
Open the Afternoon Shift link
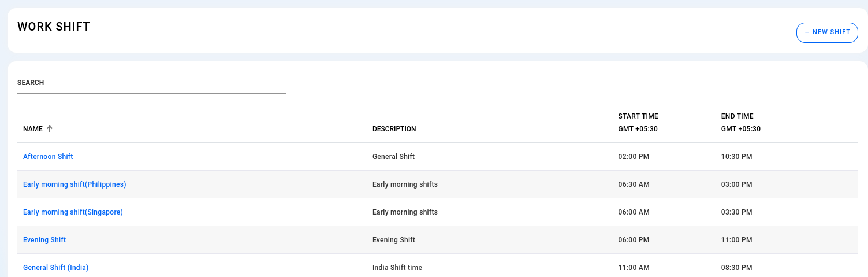pyautogui.click(x=48, y=157)
